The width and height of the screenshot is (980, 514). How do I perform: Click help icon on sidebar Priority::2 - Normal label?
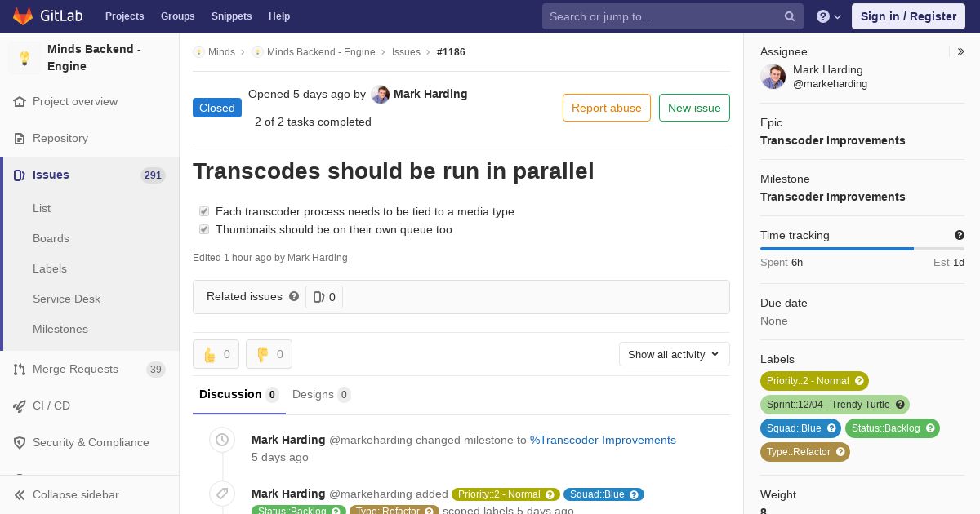[859, 381]
